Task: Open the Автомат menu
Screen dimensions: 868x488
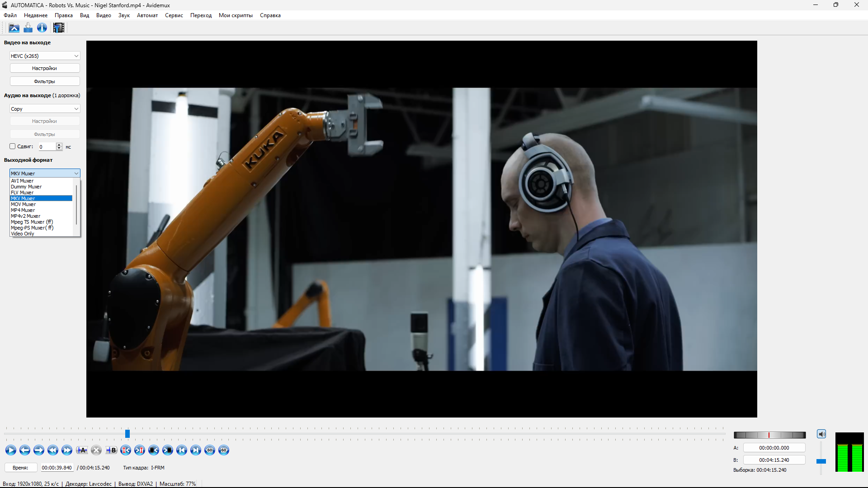Action: tap(147, 15)
